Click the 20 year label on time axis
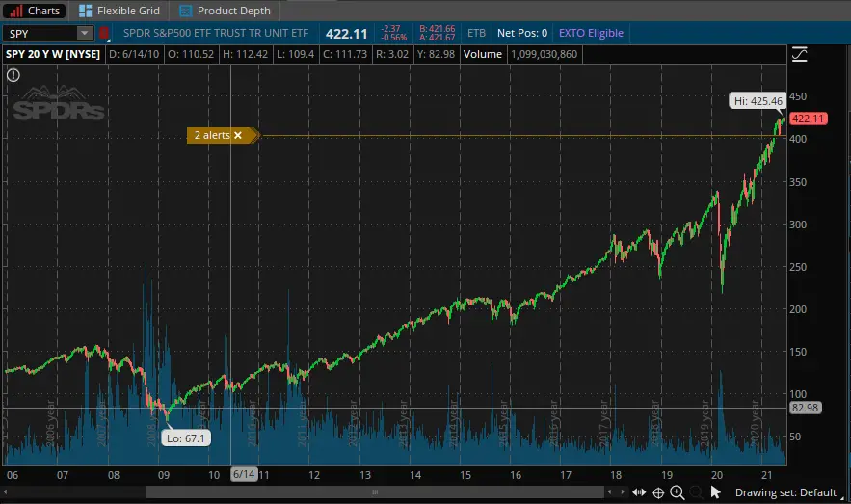Viewport: 851px width, 504px height. pyautogui.click(x=716, y=475)
